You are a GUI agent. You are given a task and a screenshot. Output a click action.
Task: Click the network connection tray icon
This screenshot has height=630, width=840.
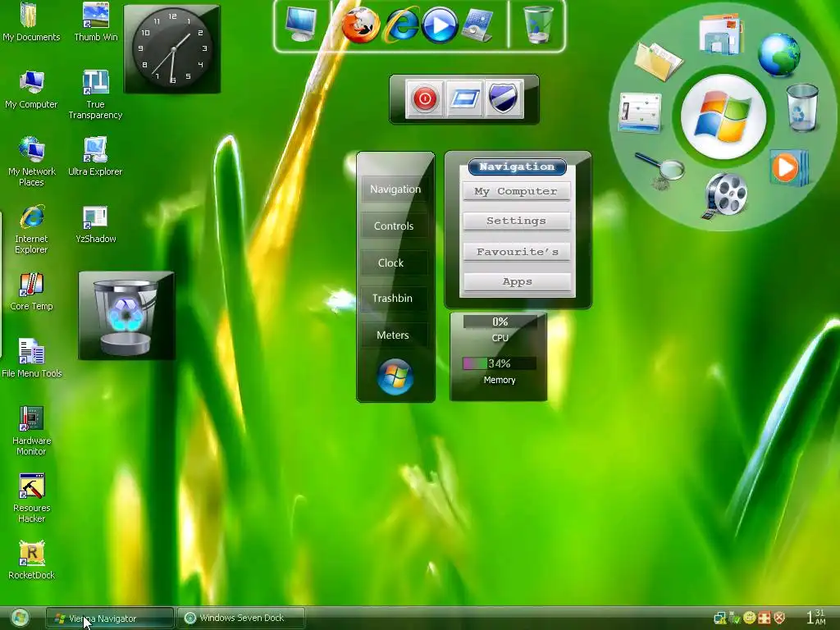[719, 619]
